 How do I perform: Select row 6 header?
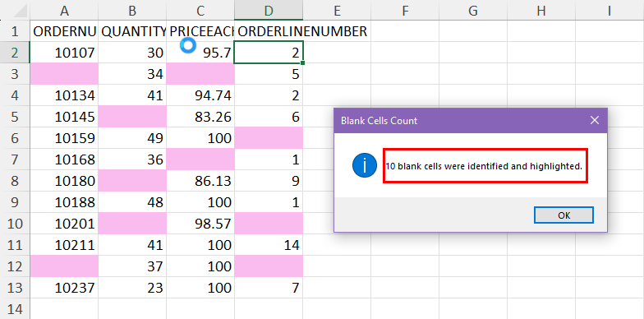[15, 138]
